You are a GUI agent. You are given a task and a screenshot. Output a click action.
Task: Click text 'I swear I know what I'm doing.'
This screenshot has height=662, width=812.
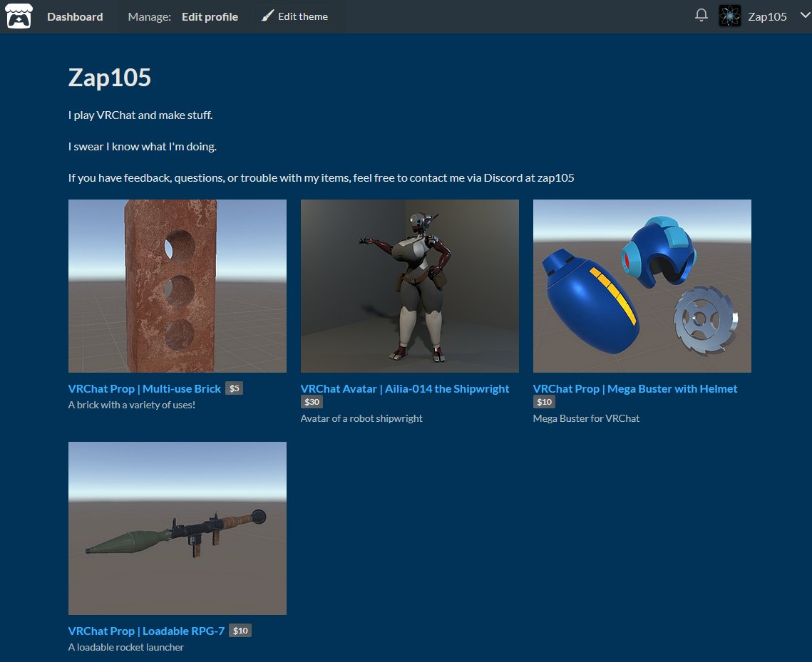(143, 147)
